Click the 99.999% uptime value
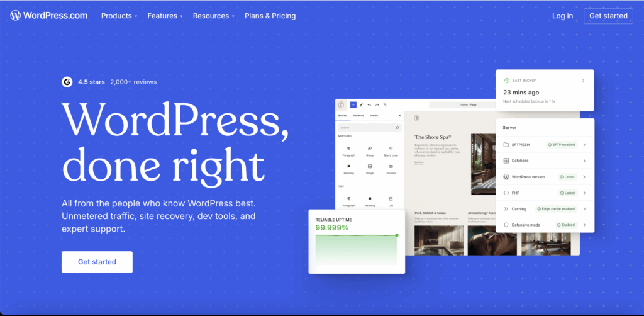Screen dimensions: 644x316 [332, 227]
